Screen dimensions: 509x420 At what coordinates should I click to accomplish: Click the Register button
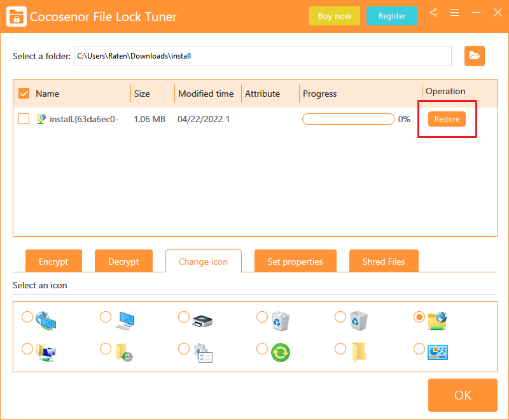pyautogui.click(x=392, y=16)
